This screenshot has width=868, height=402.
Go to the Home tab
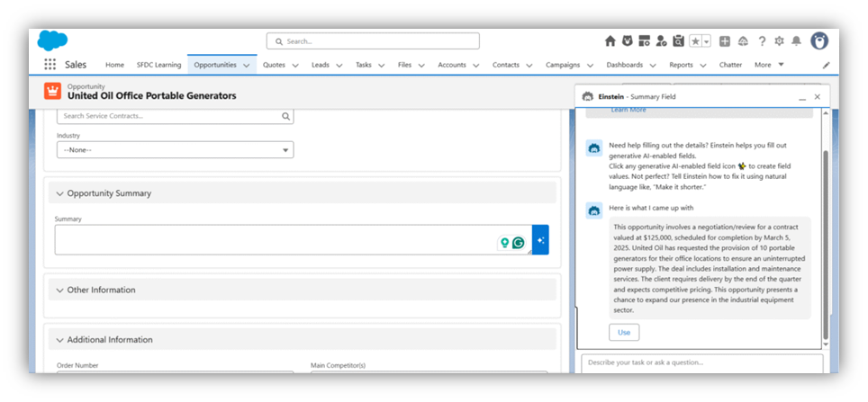pyautogui.click(x=114, y=65)
